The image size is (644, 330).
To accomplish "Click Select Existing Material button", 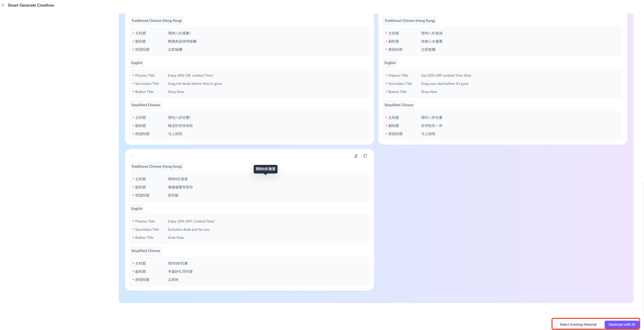I will coord(578,324).
